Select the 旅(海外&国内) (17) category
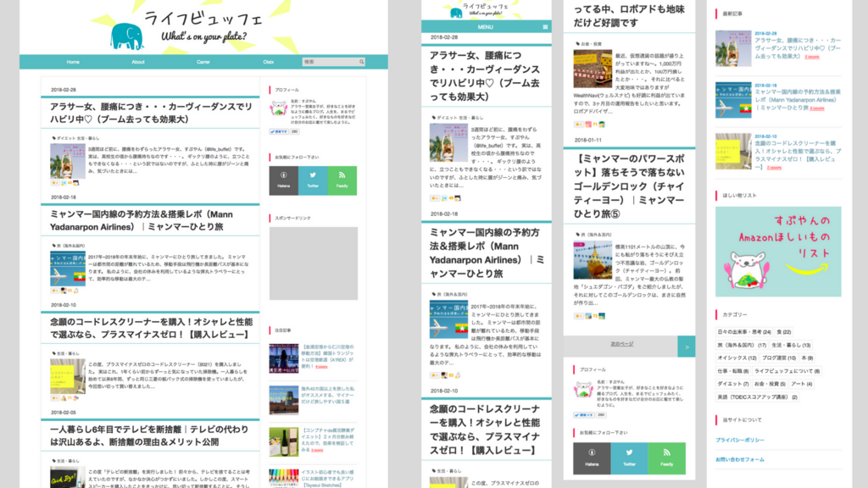This screenshot has height=488, width=868. tap(742, 345)
